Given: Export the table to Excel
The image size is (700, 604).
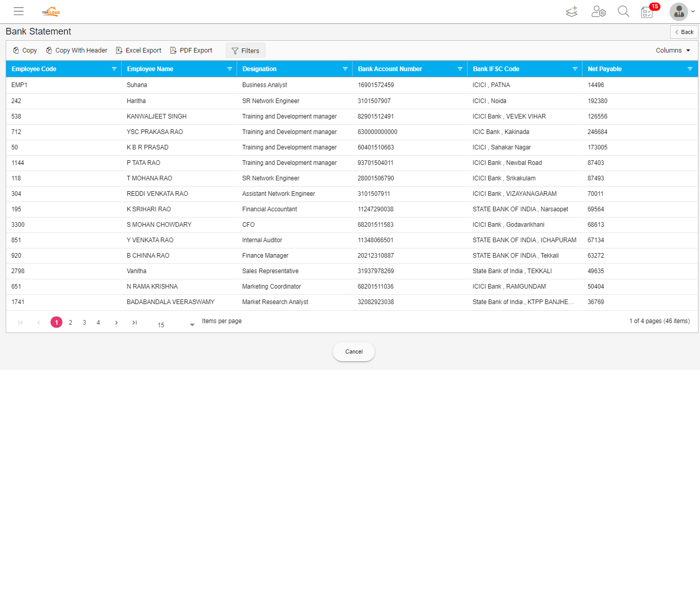Looking at the screenshot, I should 139,51.
